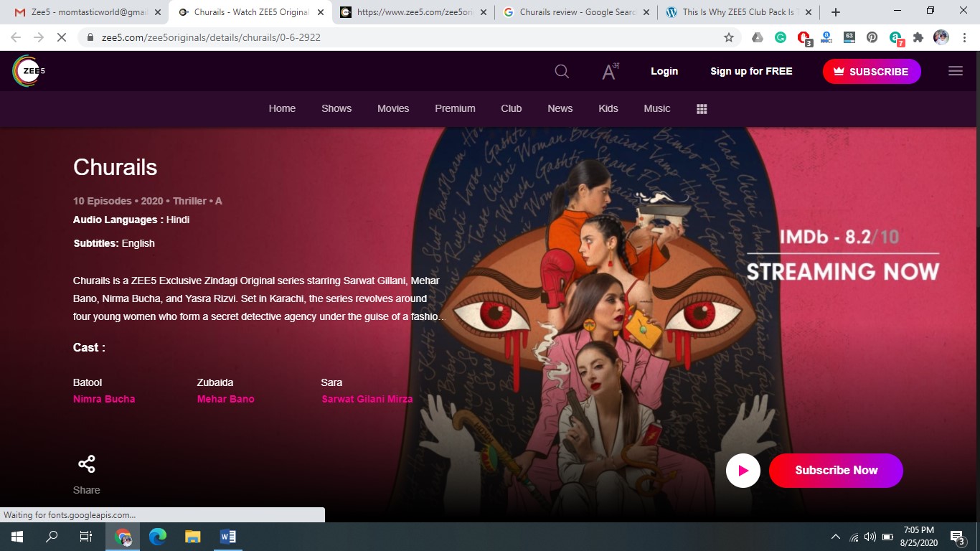Open cast member Sarwat Gilani Mirza link
The height and width of the screenshot is (551, 980).
[367, 399]
